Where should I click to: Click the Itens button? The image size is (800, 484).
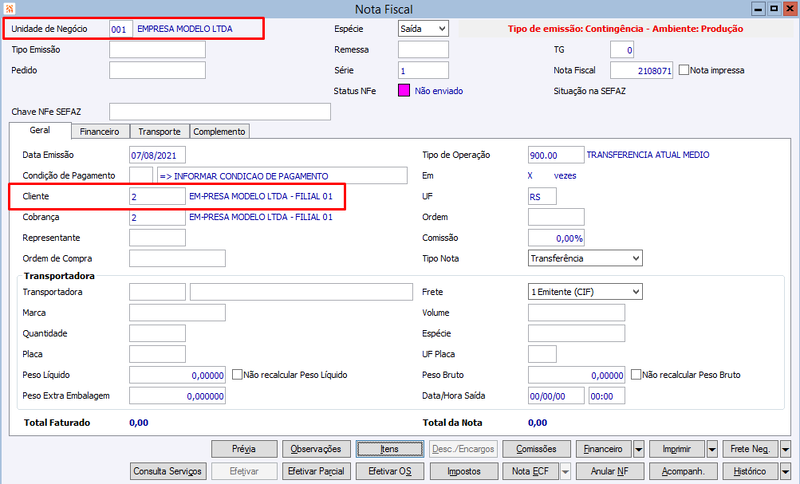tap(390, 449)
